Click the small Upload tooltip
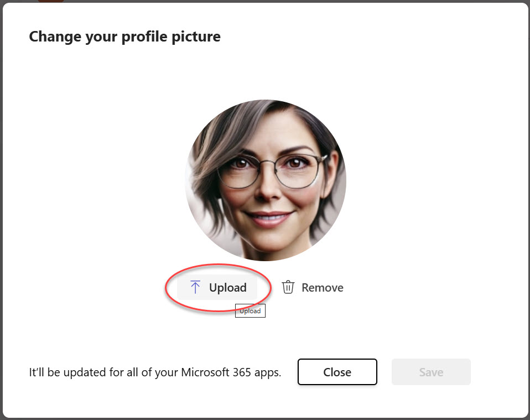 [250, 311]
